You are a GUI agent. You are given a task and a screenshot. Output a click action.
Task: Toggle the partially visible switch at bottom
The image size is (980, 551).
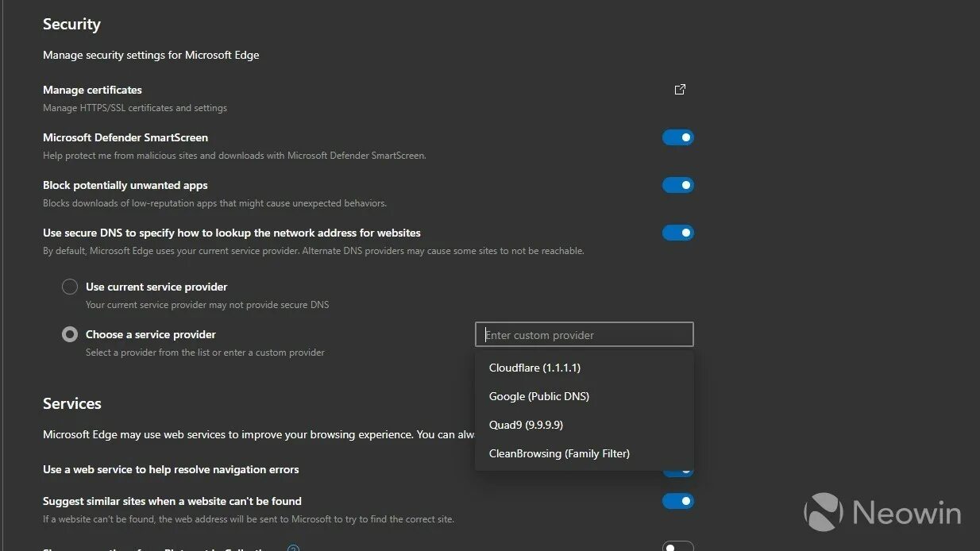tap(678, 546)
